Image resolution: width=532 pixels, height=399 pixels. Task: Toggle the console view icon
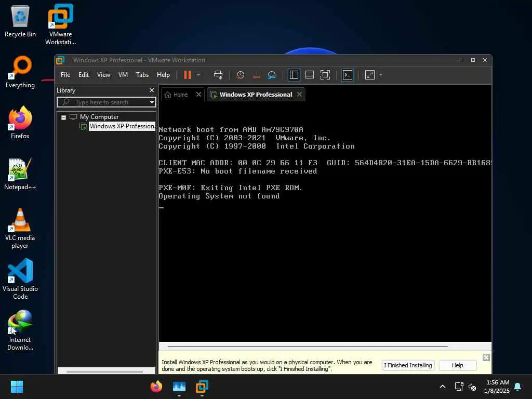(x=348, y=75)
